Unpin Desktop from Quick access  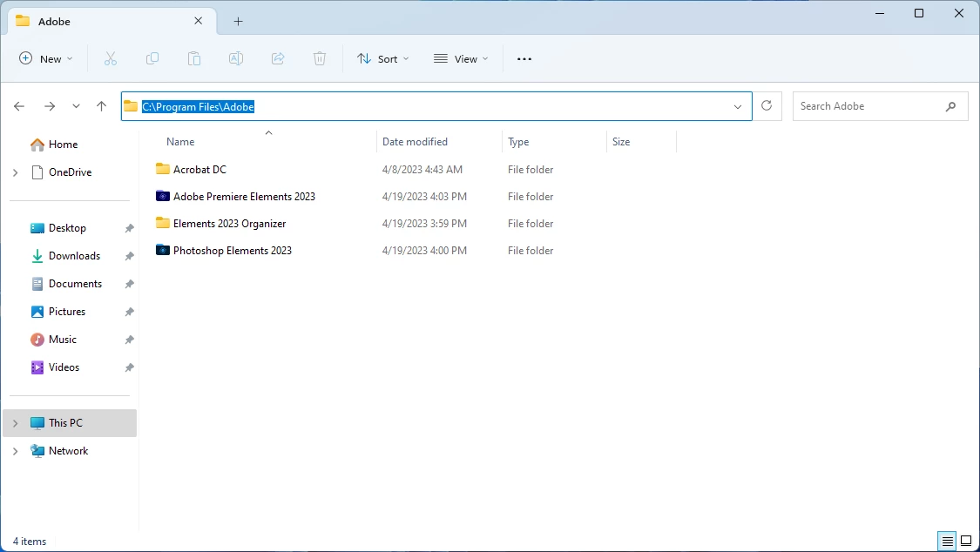130,228
